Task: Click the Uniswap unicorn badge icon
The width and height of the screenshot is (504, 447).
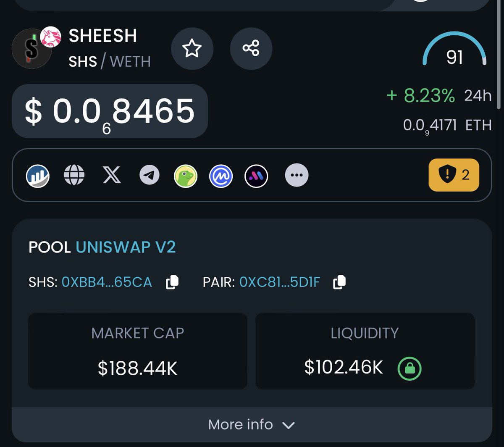Action: [x=51, y=38]
